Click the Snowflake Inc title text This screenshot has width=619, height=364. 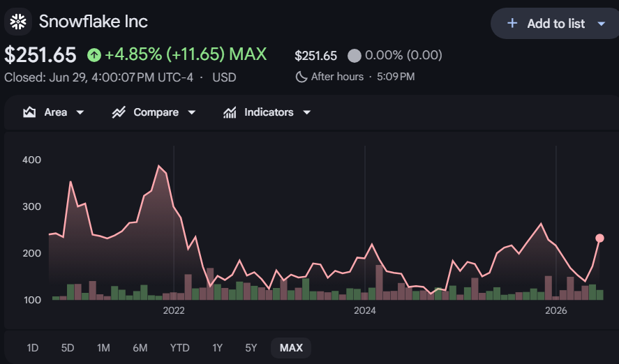pos(94,22)
